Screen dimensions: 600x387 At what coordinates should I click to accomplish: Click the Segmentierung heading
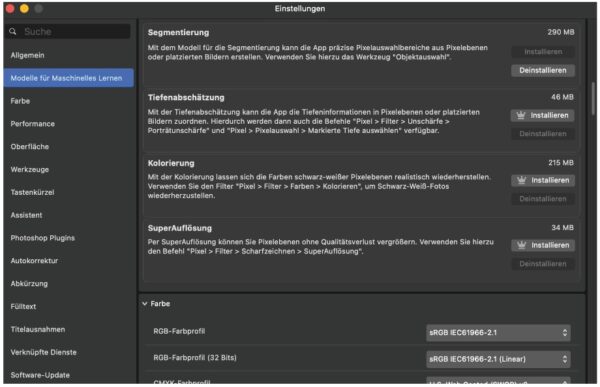pyautogui.click(x=178, y=33)
